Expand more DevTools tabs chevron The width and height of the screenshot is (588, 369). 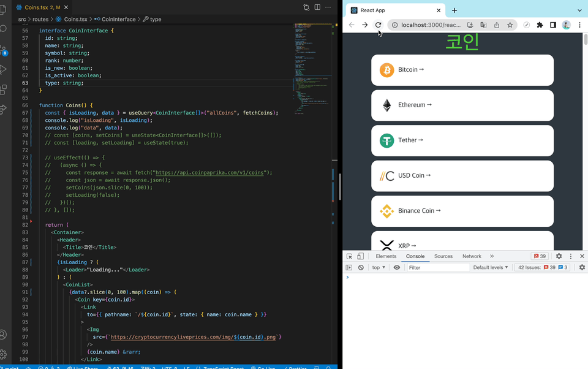(492, 256)
